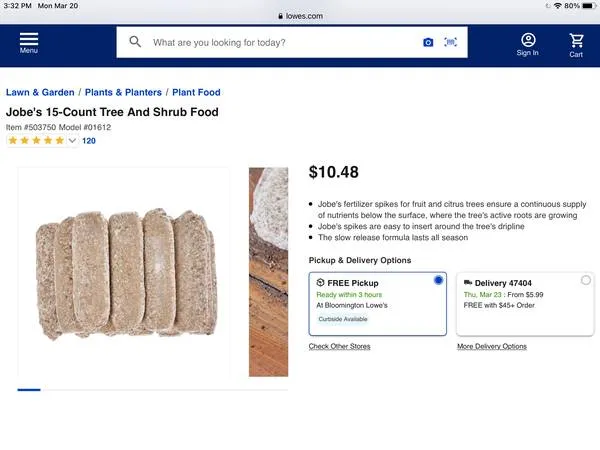Go to Lawn & Garden breadcrumb
Viewport: 600px width, 450px height.
40,92
